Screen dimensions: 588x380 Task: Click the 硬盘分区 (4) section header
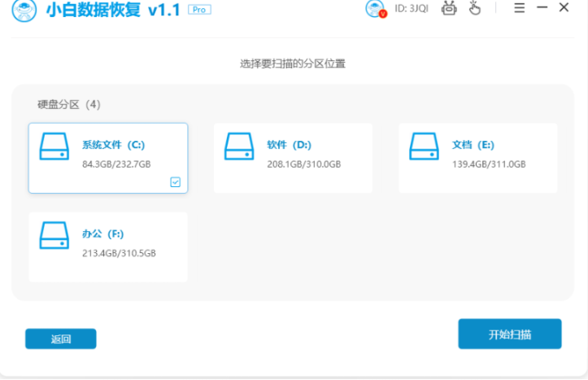tap(69, 104)
